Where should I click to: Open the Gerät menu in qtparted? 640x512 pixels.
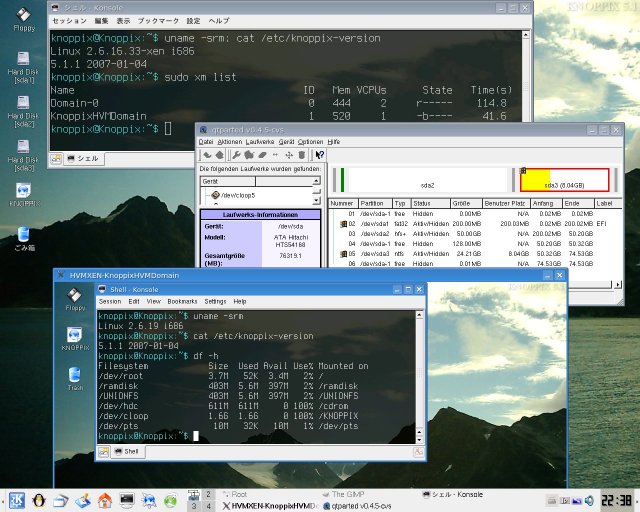287,142
